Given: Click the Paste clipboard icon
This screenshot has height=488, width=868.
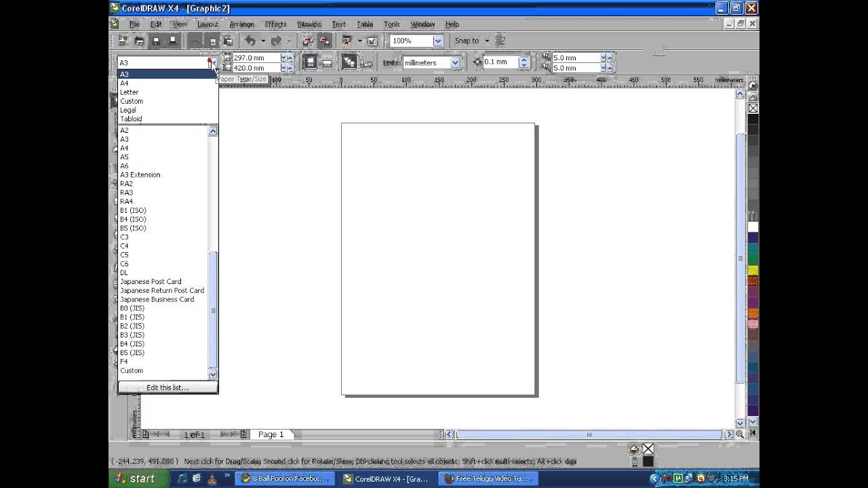Looking at the screenshot, I should point(228,41).
